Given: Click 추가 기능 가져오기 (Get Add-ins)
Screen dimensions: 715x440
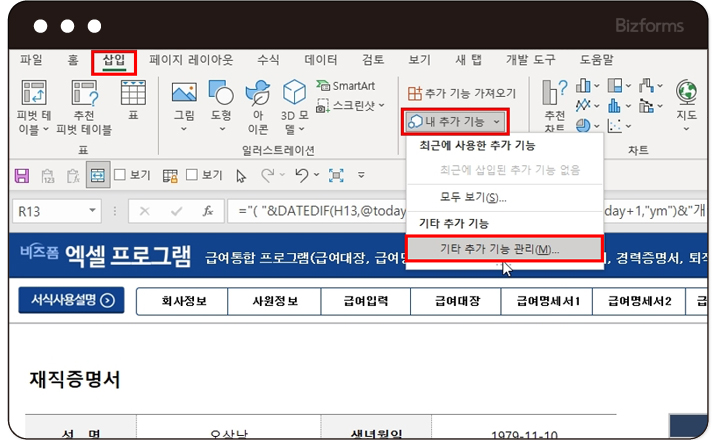Looking at the screenshot, I should pyautogui.click(x=461, y=93).
